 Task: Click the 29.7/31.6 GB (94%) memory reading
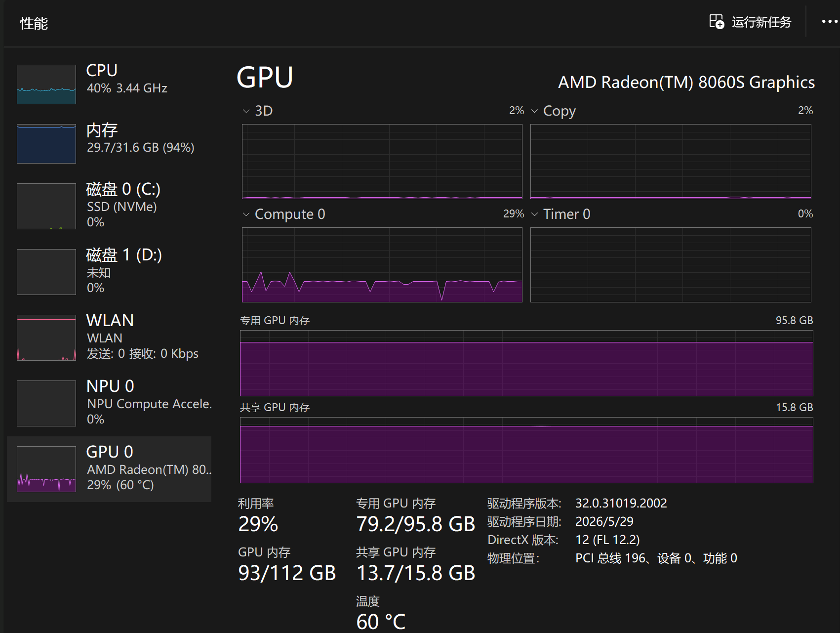pos(141,147)
